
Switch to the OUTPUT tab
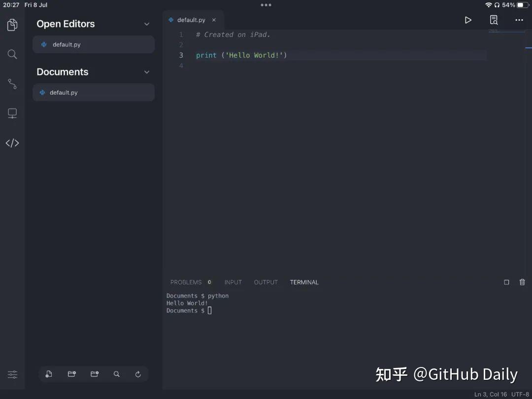pyautogui.click(x=266, y=282)
